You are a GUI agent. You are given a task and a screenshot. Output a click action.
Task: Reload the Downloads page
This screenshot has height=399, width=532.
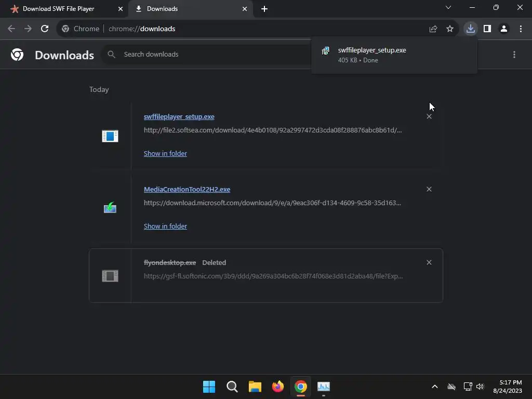pyautogui.click(x=45, y=29)
